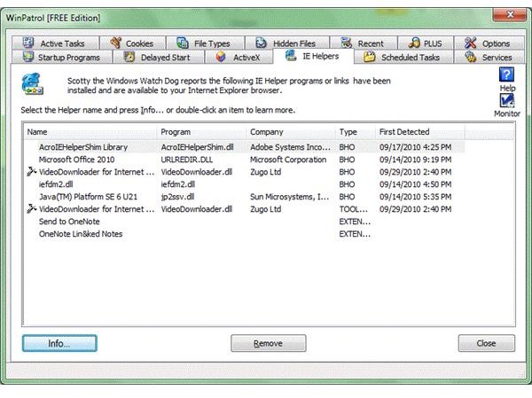Click the Internet Explorer helper logo icon
The image size is (532, 398).
click(32, 84)
